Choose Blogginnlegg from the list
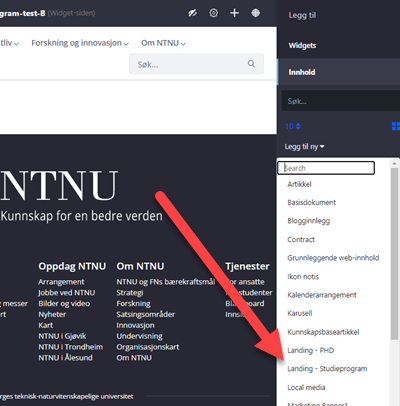Screen dimensions: 400x406 click(x=309, y=221)
